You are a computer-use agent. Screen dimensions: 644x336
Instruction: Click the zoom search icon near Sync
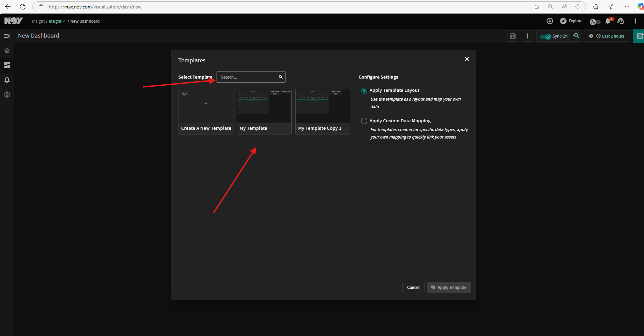pyautogui.click(x=576, y=36)
